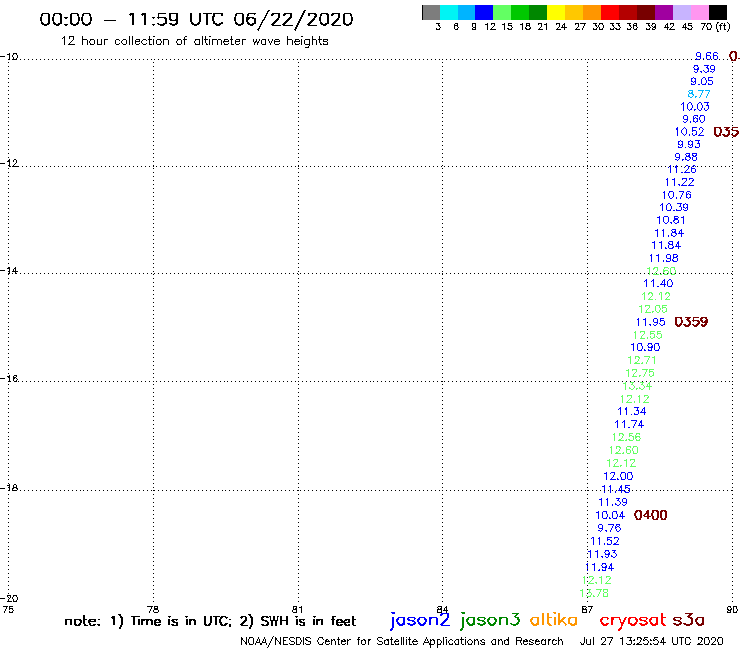
Task: Click the pink swatch in the color scale
Action: (700, 12)
